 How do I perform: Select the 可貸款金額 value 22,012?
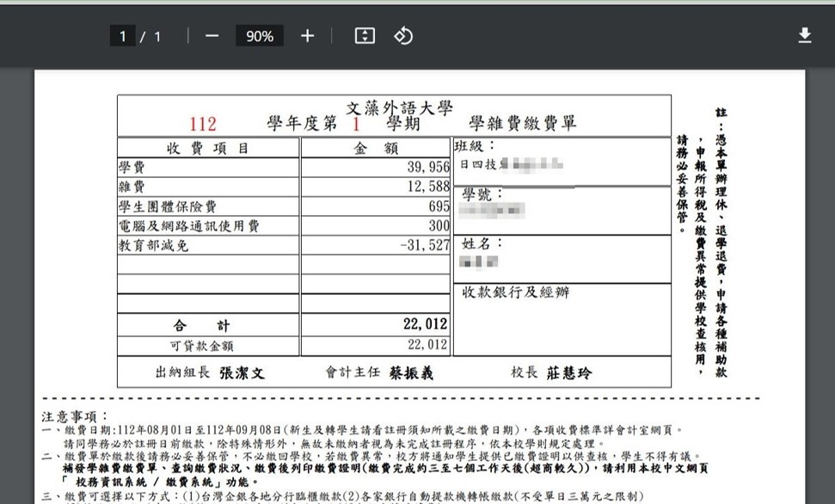[427, 345]
